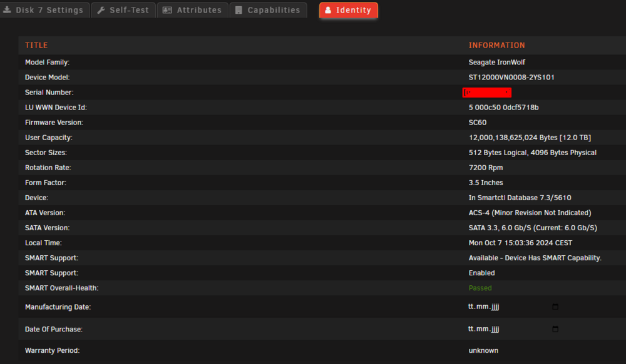Image resolution: width=626 pixels, height=364 pixels.
Task: Click the 'Manufacturing Date:' label
Action: coord(58,307)
